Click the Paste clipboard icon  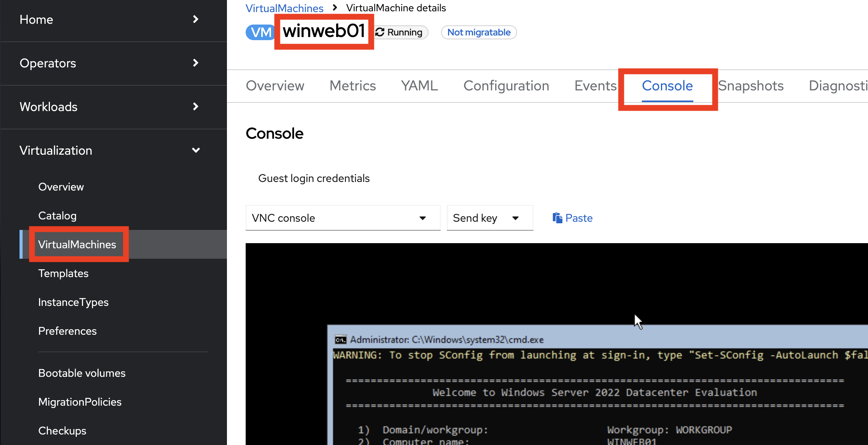coord(557,218)
